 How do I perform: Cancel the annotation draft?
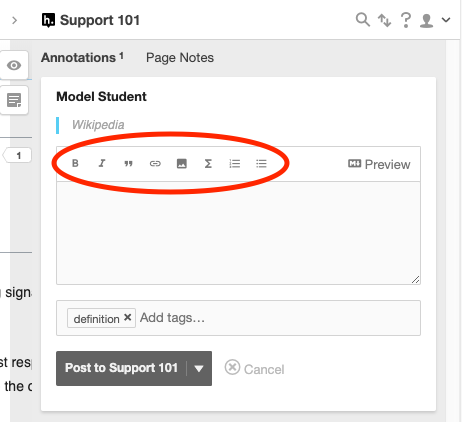(x=255, y=368)
